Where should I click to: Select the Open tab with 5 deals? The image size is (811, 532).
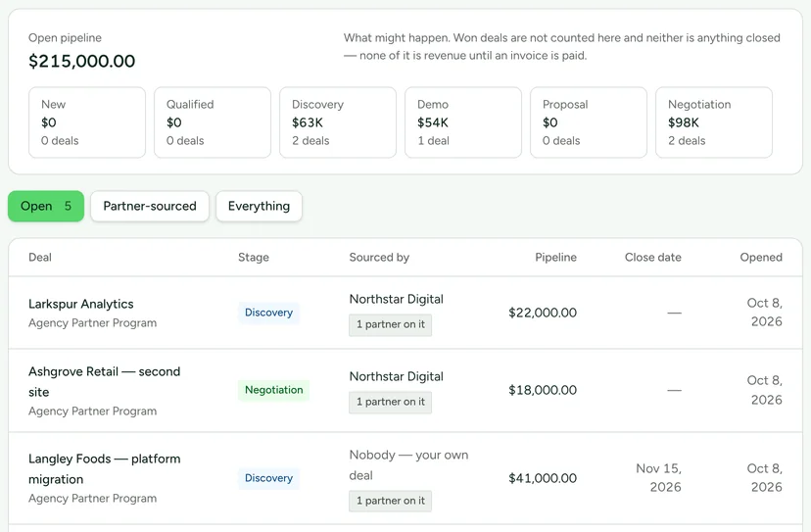pyautogui.click(x=46, y=206)
